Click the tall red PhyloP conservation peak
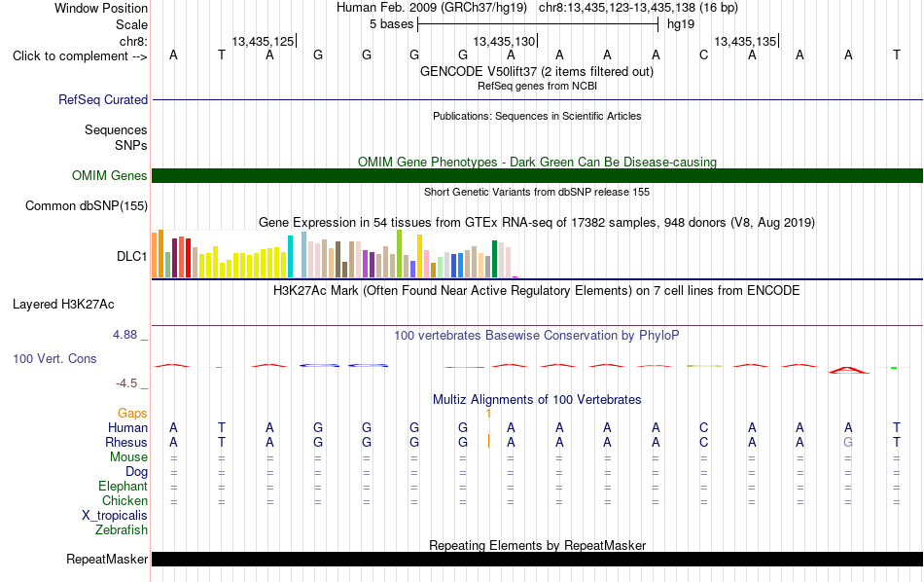The width and height of the screenshot is (924, 582). (x=848, y=370)
